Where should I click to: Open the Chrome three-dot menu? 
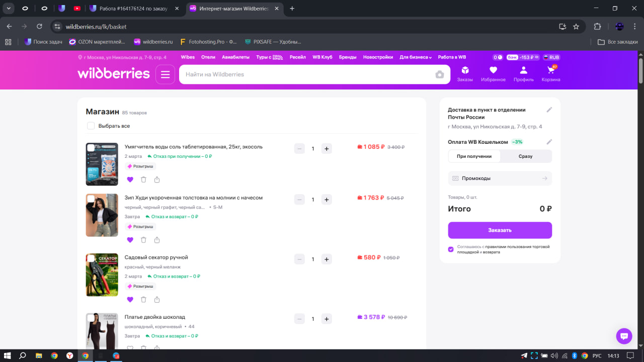click(635, 27)
